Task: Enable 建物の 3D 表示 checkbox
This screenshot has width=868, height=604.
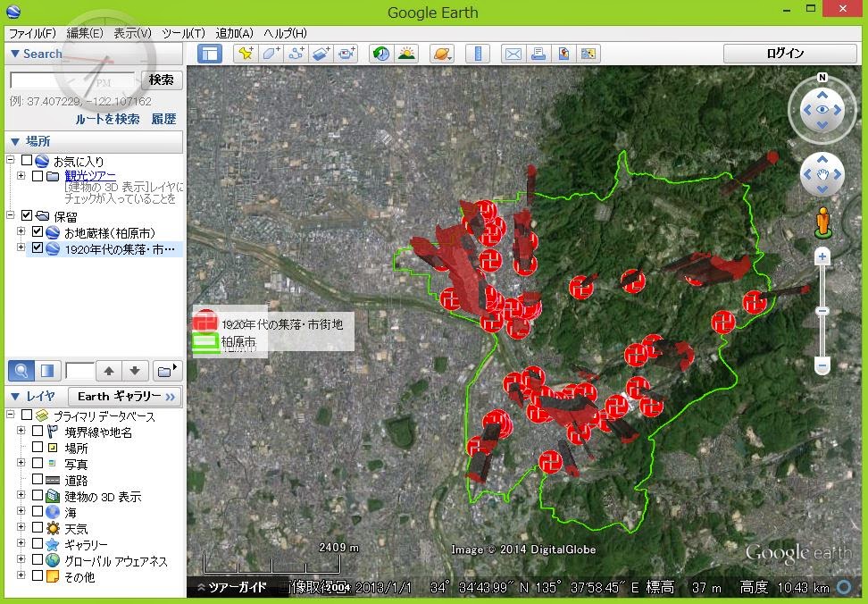Action: coord(38,495)
